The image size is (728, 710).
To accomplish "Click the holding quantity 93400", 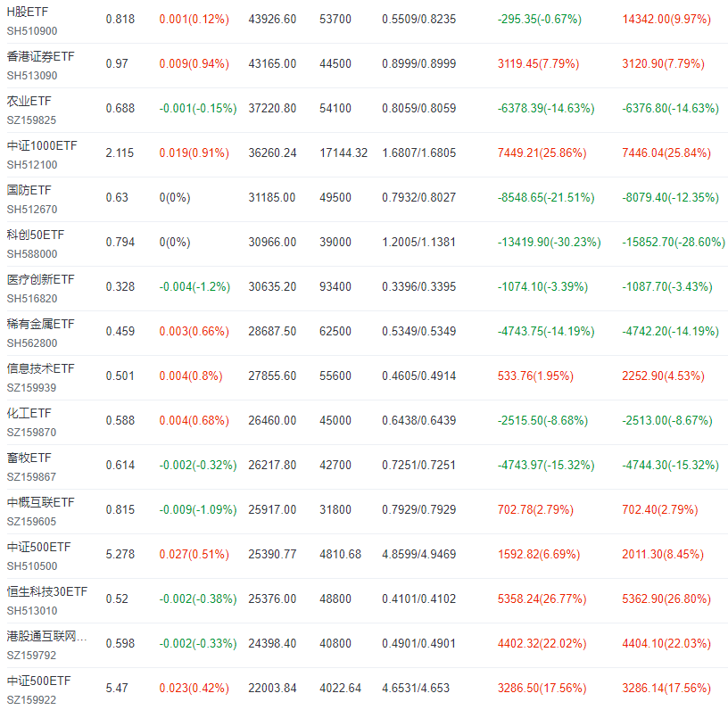I will click(335, 286).
